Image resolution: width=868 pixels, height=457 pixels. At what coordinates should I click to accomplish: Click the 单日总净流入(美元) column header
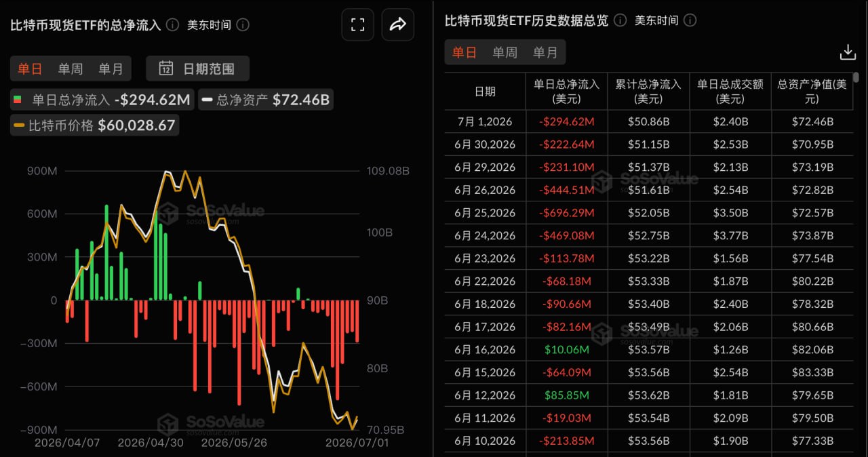click(x=566, y=92)
